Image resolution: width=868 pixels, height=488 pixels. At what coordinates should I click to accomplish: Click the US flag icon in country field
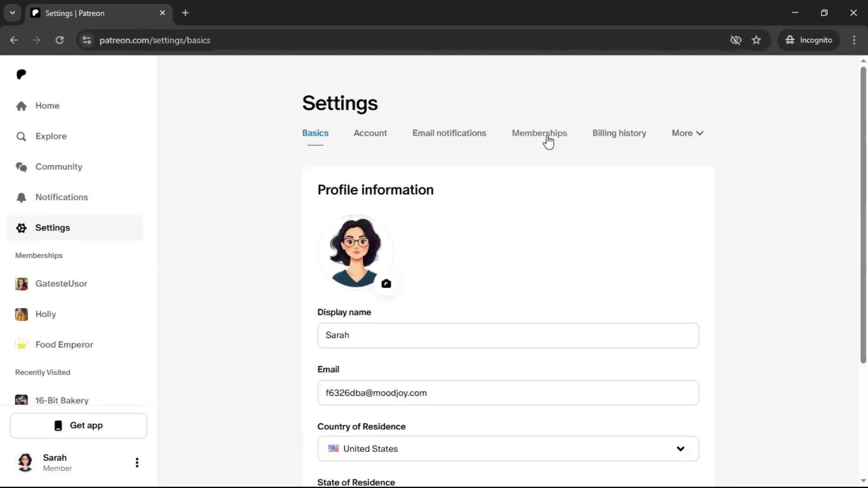tap(334, 449)
